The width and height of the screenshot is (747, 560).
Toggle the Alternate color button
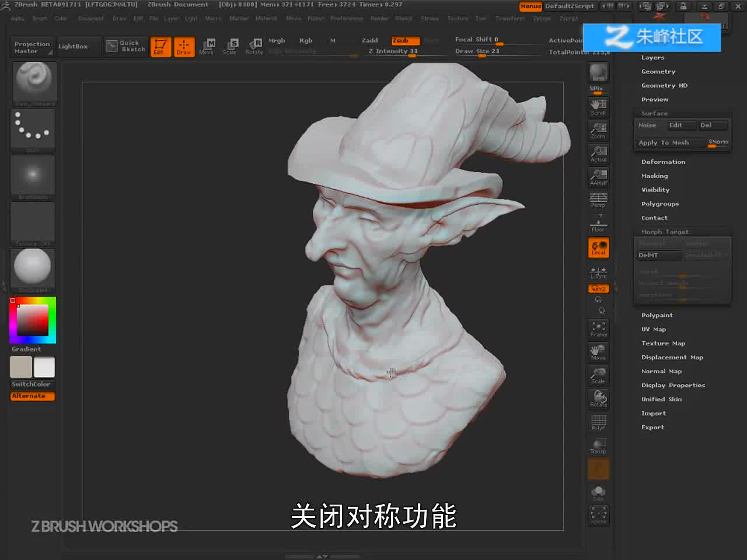pyautogui.click(x=33, y=396)
